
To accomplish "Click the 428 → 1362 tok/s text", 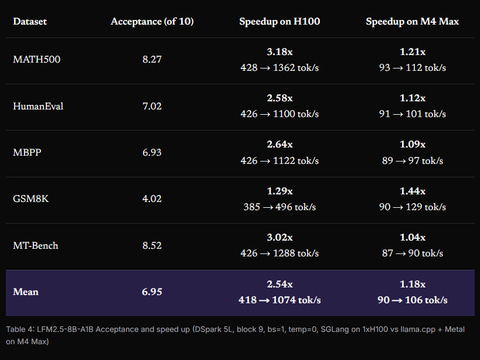I will click(280, 68).
